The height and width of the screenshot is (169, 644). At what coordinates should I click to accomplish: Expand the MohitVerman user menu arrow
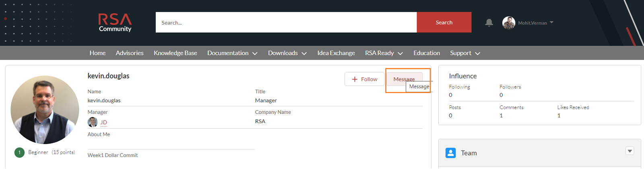click(551, 23)
